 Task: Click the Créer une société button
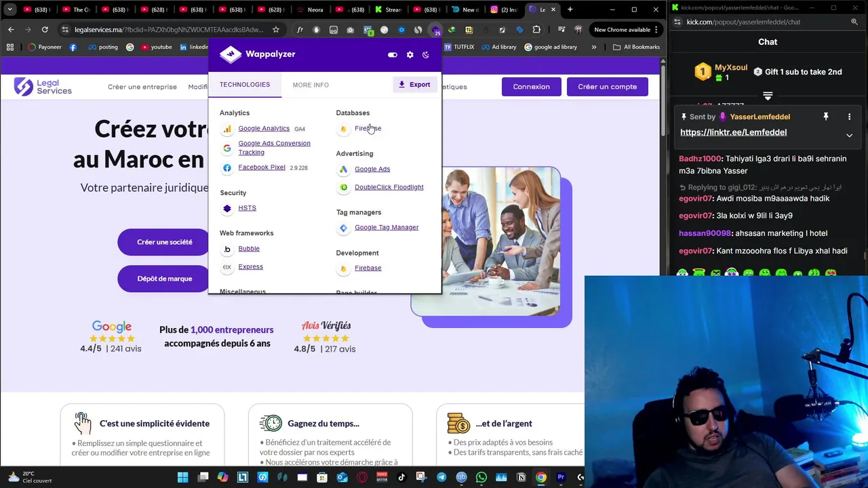point(164,242)
